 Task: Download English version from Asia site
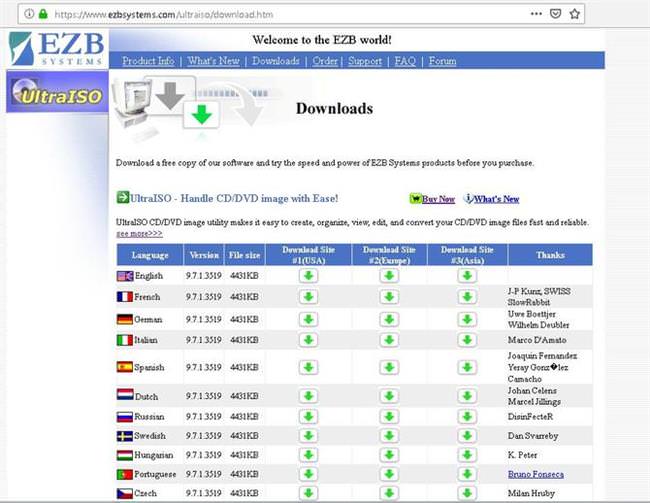(x=467, y=276)
